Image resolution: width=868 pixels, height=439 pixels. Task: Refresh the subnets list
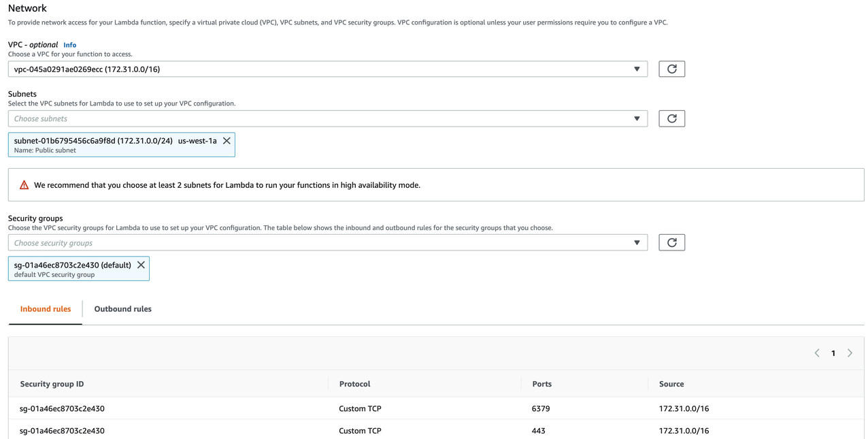(671, 118)
